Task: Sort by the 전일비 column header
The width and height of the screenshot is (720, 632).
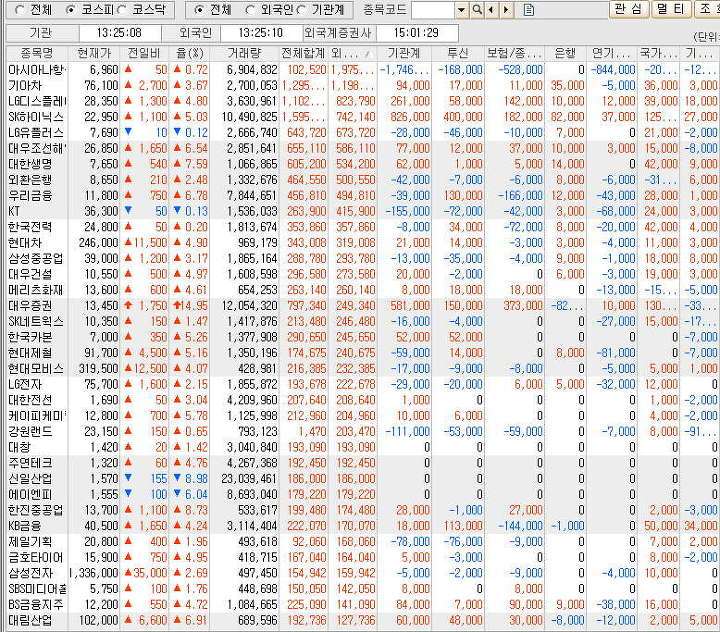Action: 144,53
